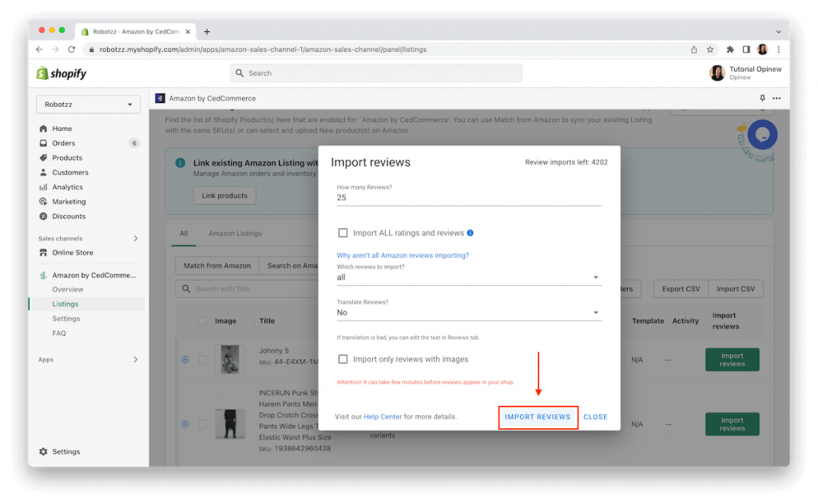Click the Johnny 5 product thumbnail
The image size is (818, 504).
230,359
